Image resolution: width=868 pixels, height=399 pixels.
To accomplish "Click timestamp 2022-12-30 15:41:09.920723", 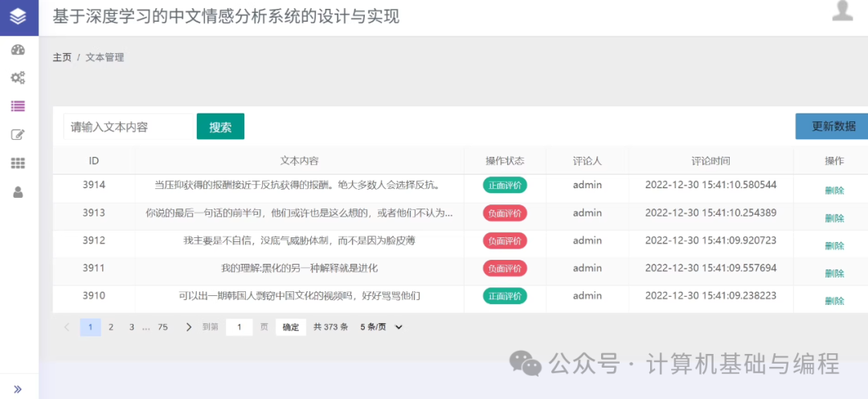I will 710,241.
